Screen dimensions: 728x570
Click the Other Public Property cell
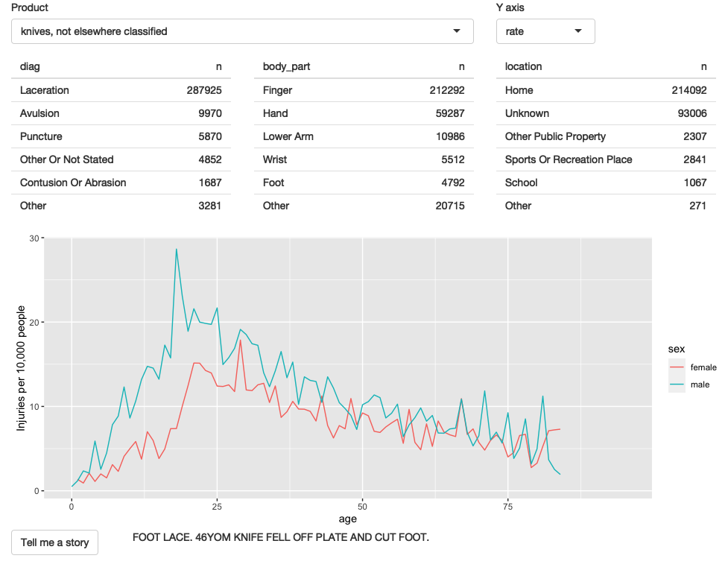pyautogui.click(x=555, y=136)
